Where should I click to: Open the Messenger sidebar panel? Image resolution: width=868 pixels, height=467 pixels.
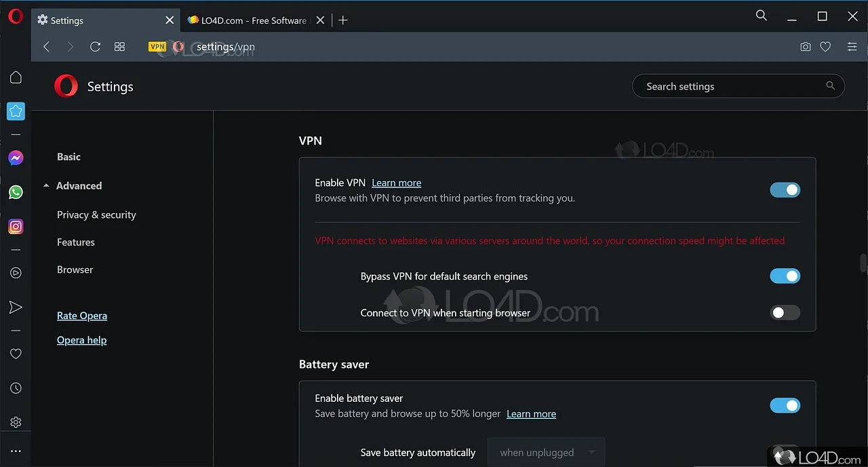[16, 157]
